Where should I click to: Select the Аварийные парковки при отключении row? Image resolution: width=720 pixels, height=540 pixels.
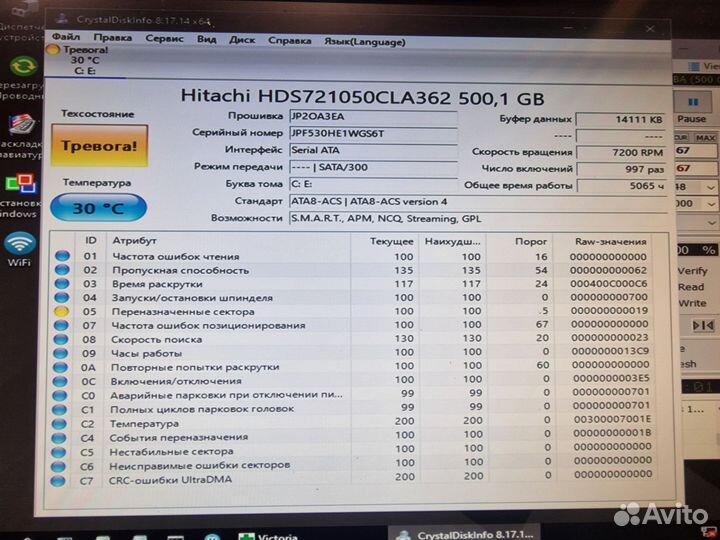click(353, 394)
